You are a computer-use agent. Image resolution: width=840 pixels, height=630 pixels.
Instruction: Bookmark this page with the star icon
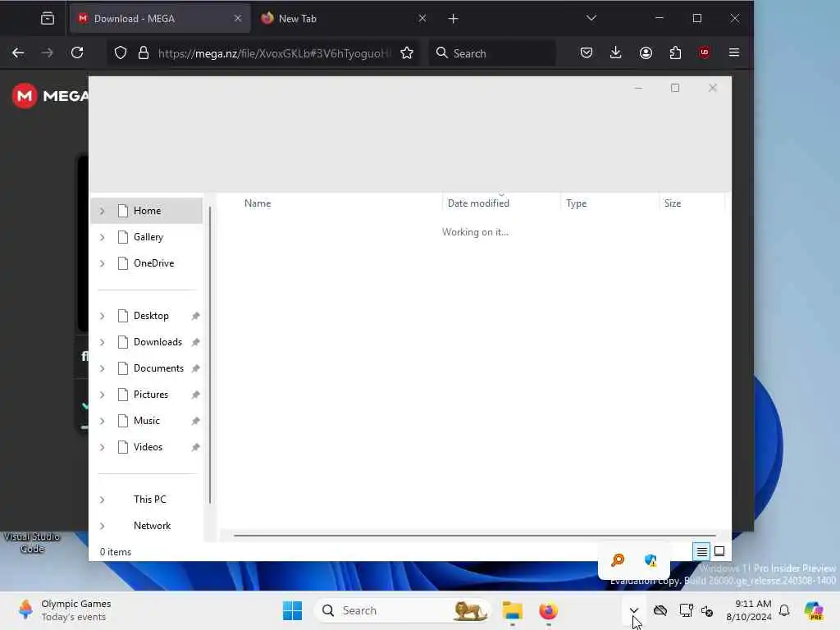pyautogui.click(x=407, y=52)
